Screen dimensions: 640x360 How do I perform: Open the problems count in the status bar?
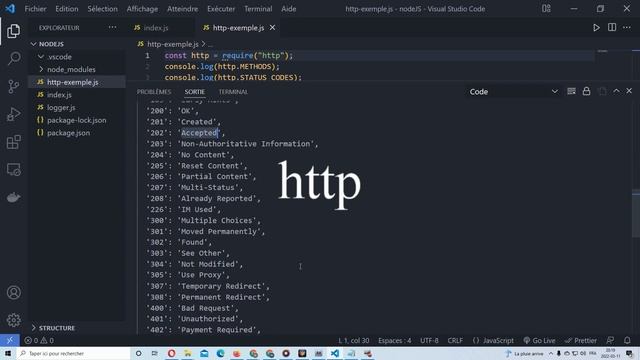39,340
